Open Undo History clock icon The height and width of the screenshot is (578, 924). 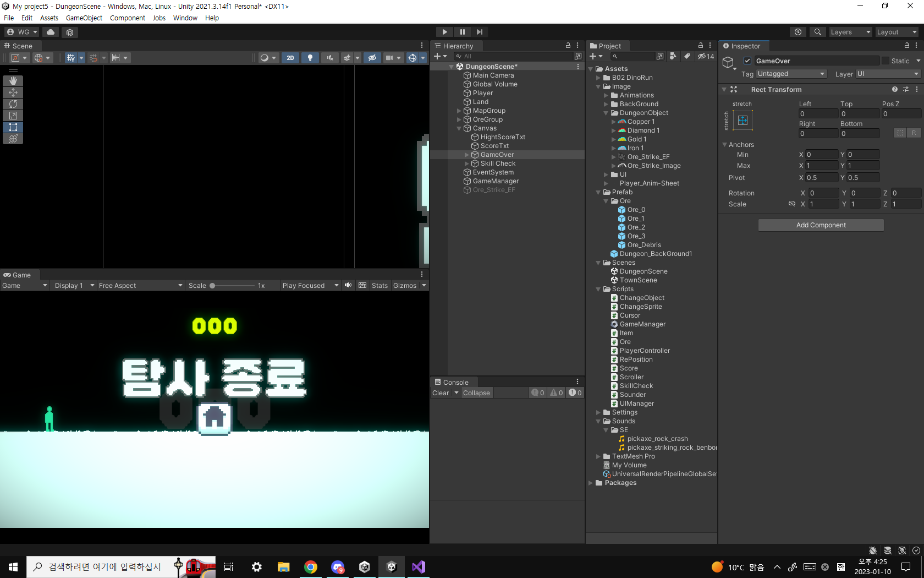pyautogui.click(x=798, y=32)
